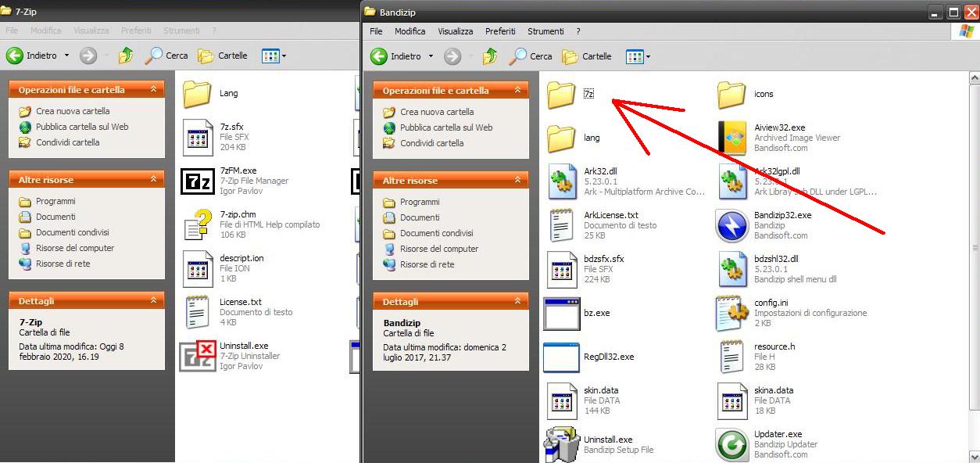Select Aiview32.exe image viewer icon
980x463 pixels.
tap(731, 138)
